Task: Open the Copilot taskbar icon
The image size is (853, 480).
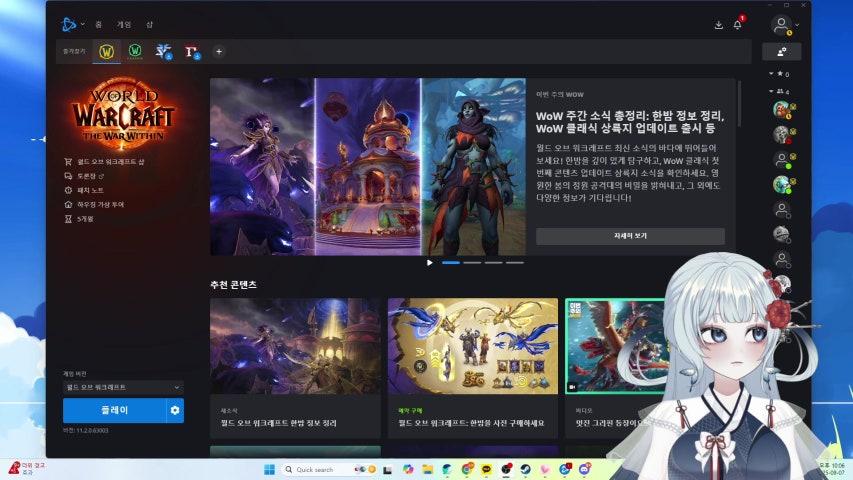Action: [407, 469]
